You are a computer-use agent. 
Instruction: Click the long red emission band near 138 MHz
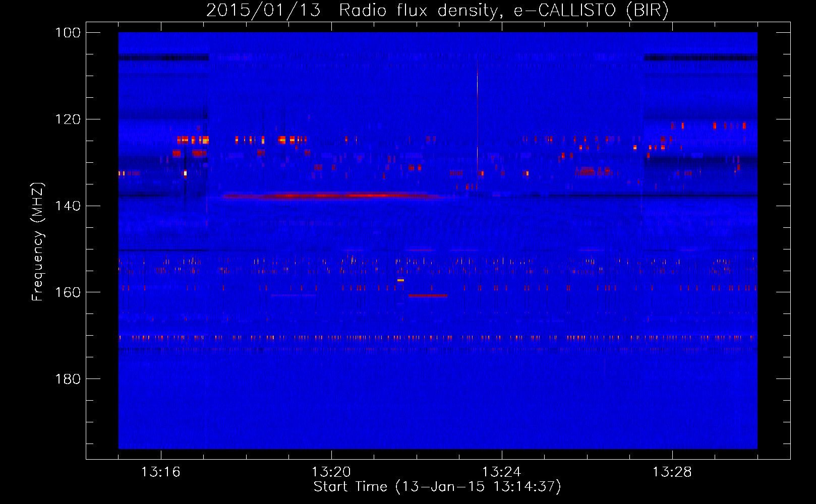point(333,196)
